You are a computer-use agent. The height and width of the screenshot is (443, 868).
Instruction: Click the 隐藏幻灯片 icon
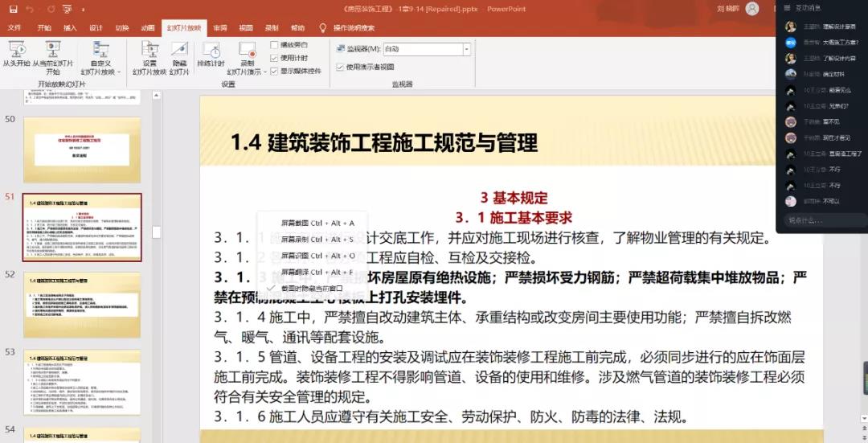click(x=179, y=50)
